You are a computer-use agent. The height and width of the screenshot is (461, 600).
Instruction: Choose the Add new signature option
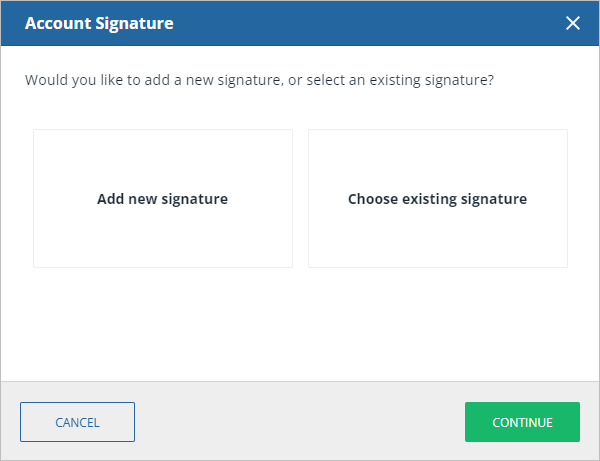tap(163, 198)
